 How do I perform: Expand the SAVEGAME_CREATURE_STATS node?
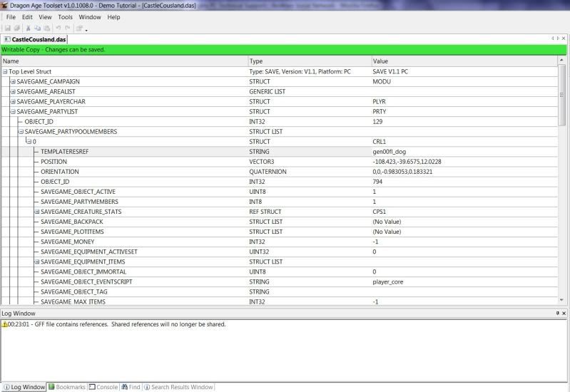pyautogui.click(x=37, y=212)
